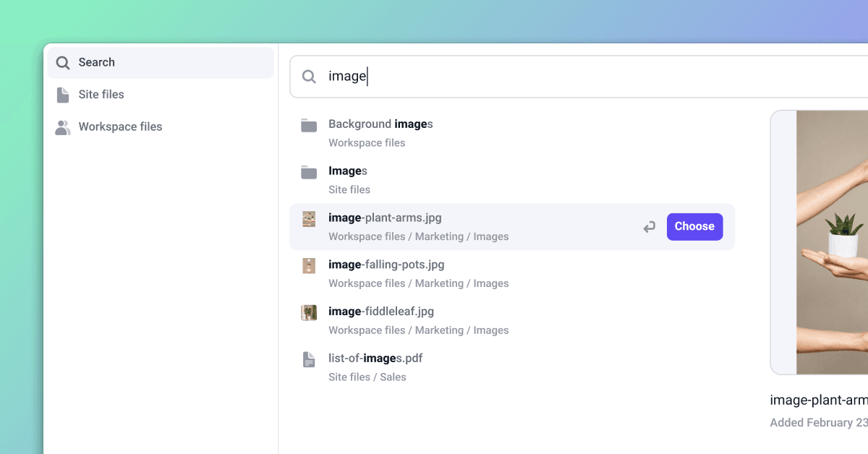Open the Background images folder icon
Image resolution: width=868 pixels, height=454 pixels.
[308, 124]
